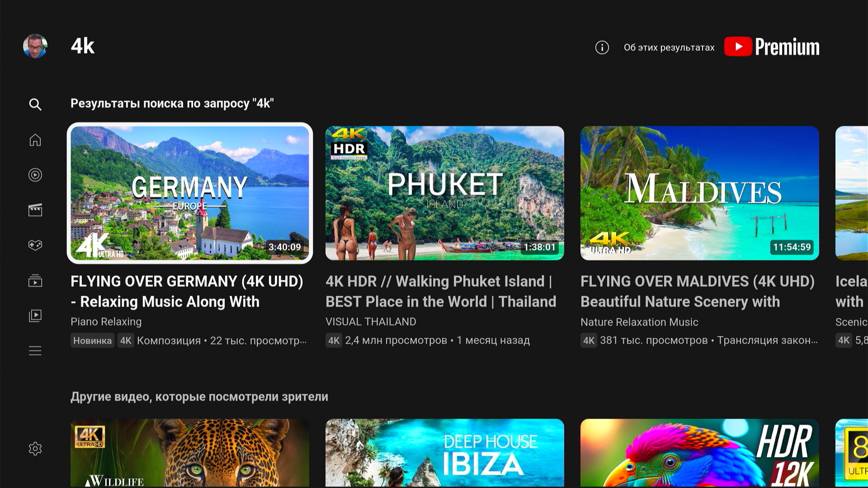
Task: Open the Subscriptions icon in sidebar
Action: click(35, 281)
